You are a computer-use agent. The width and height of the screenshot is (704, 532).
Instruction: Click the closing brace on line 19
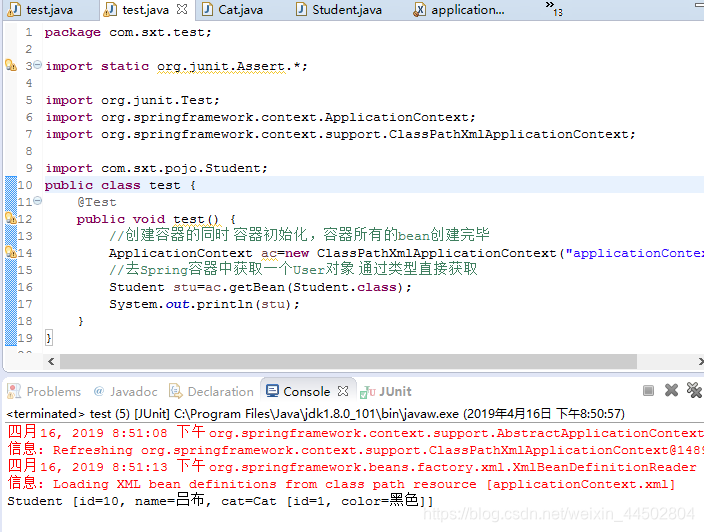tap(48, 338)
